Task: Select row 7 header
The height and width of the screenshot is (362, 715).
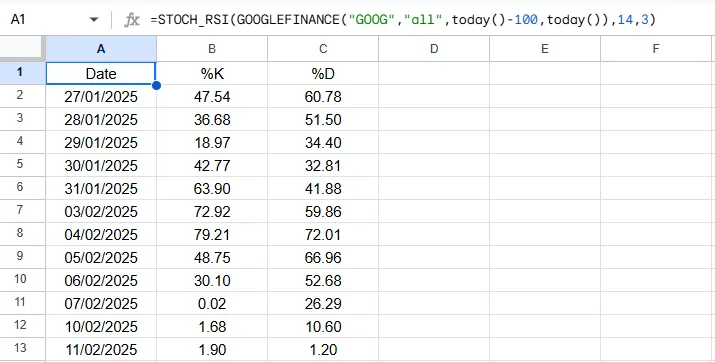Action: coord(22,211)
